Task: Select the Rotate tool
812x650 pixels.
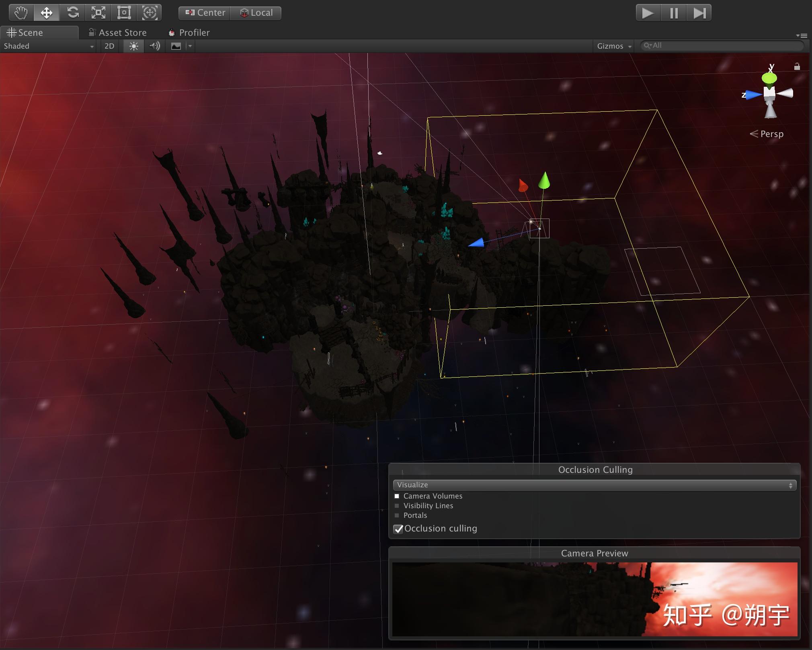Action: click(73, 13)
